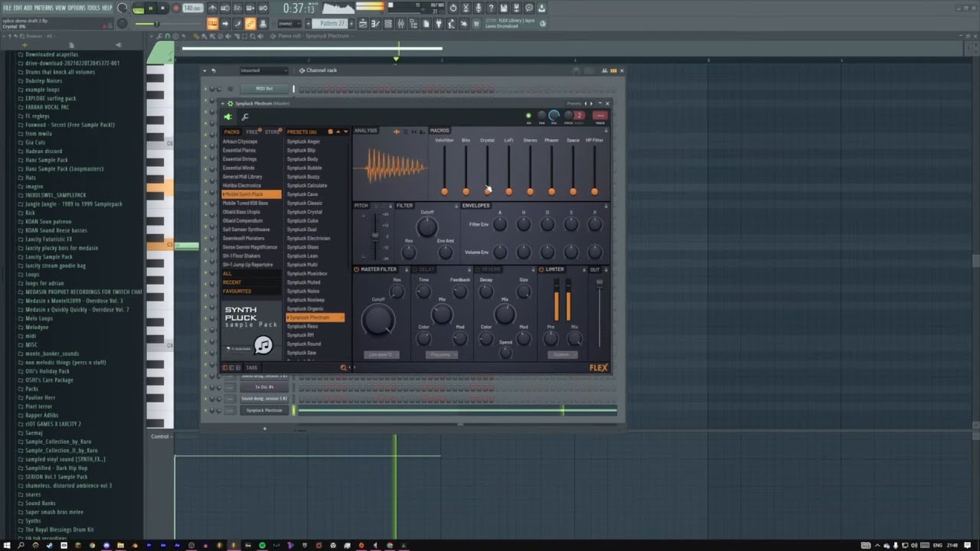Click the 3x Osc #4 channel button
Image resolution: width=980 pixels, height=551 pixels.
(264, 387)
